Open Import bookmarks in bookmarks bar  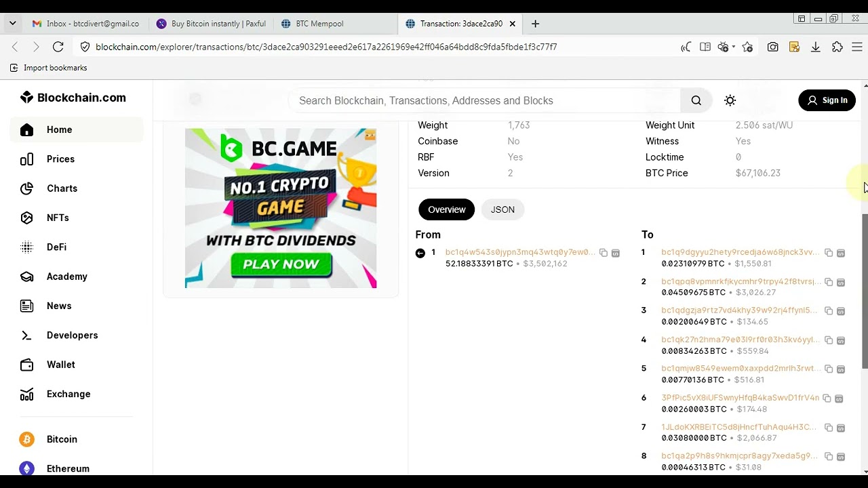coord(48,68)
